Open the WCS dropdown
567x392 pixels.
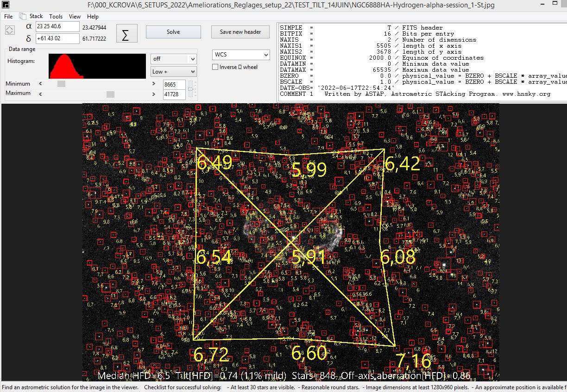point(241,55)
